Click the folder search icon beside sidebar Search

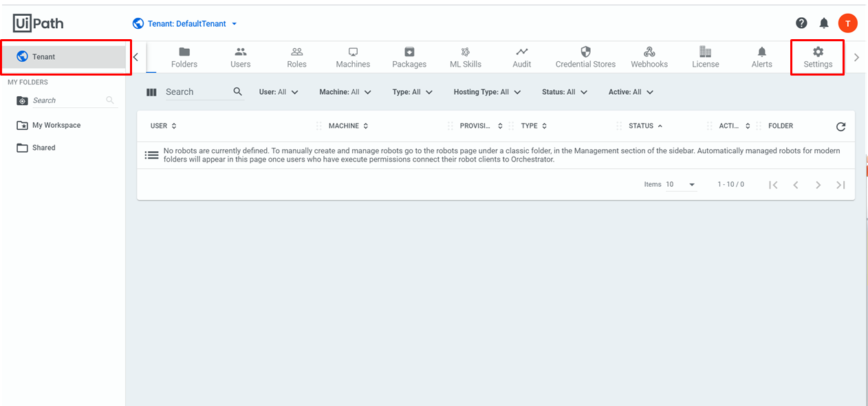coord(22,101)
